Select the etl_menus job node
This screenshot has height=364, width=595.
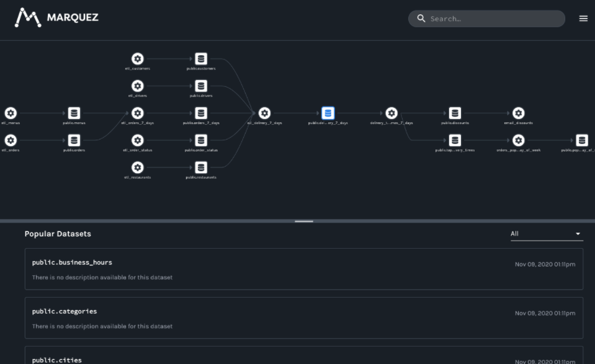coord(11,113)
